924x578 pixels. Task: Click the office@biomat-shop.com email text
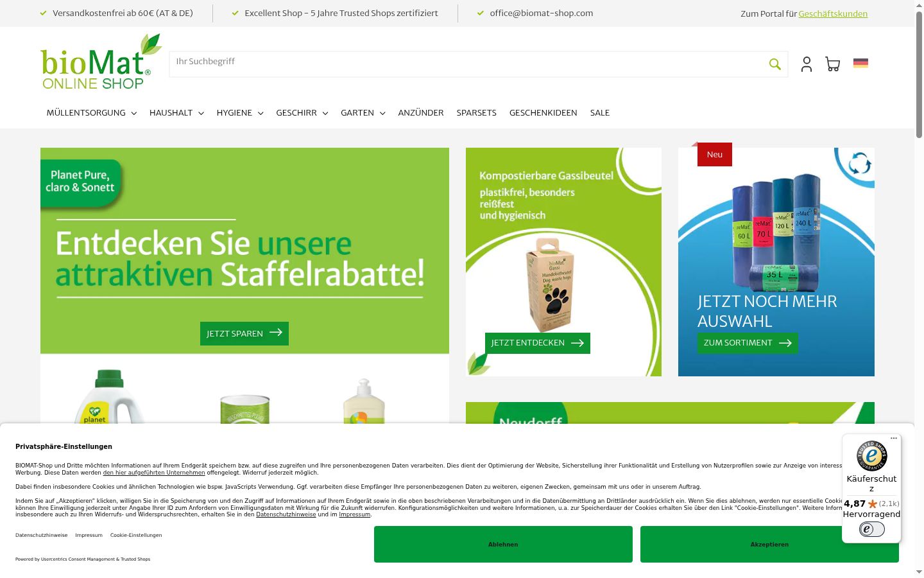542,13
